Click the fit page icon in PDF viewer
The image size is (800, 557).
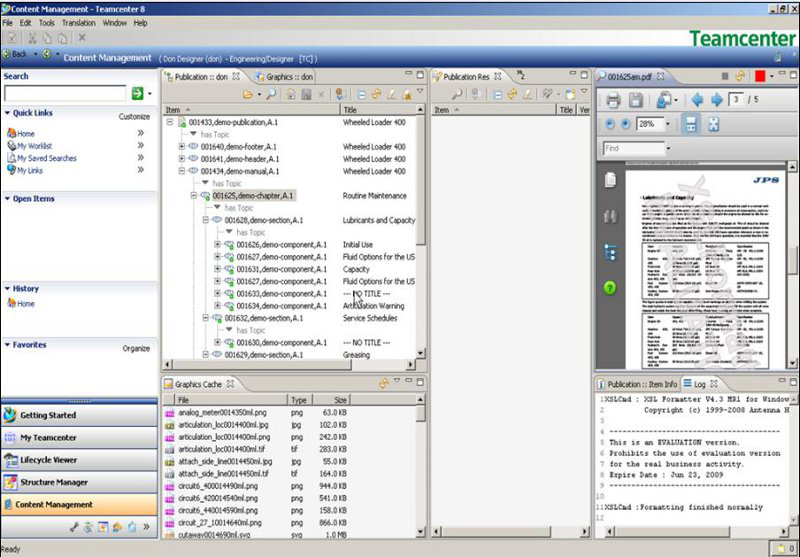[713, 124]
